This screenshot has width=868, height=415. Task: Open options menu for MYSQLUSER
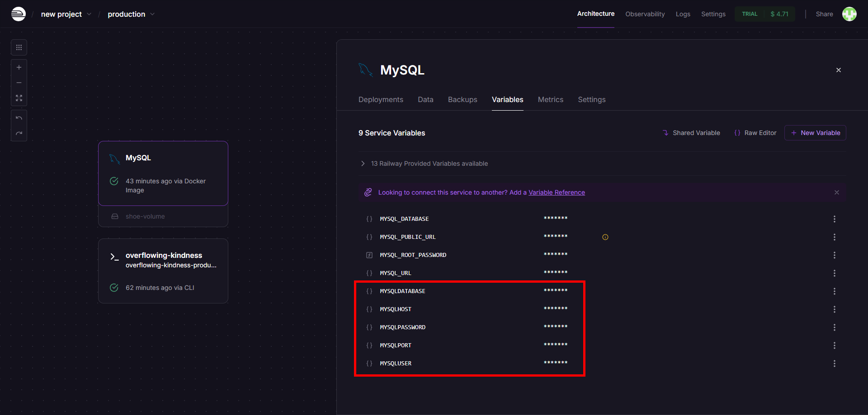pyautogui.click(x=835, y=364)
